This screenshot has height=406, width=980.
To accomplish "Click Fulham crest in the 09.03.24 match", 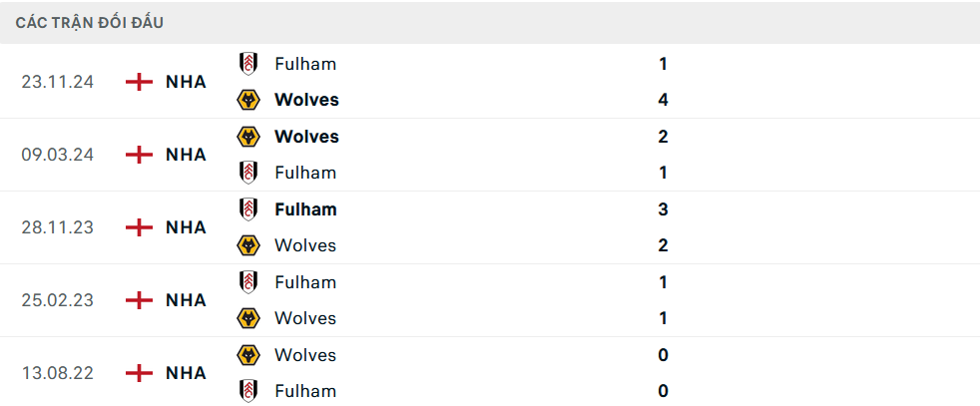I will (247, 173).
